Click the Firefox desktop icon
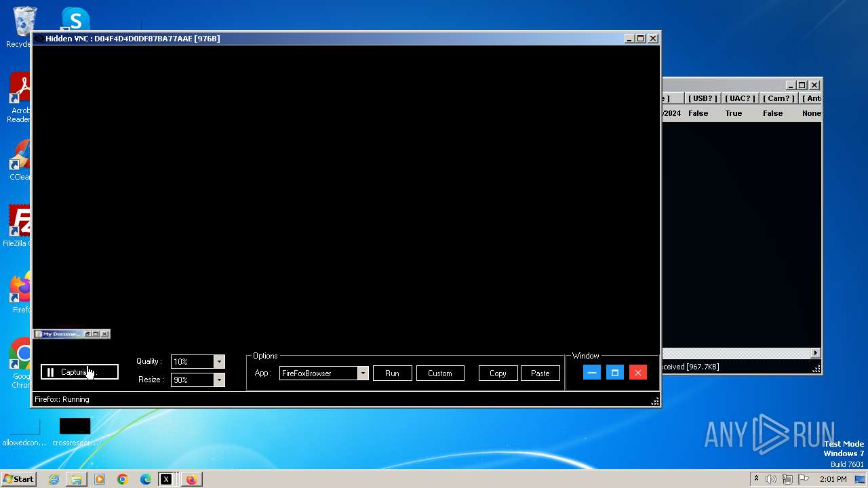The height and width of the screenshot is (488, 868). (20, 293)
